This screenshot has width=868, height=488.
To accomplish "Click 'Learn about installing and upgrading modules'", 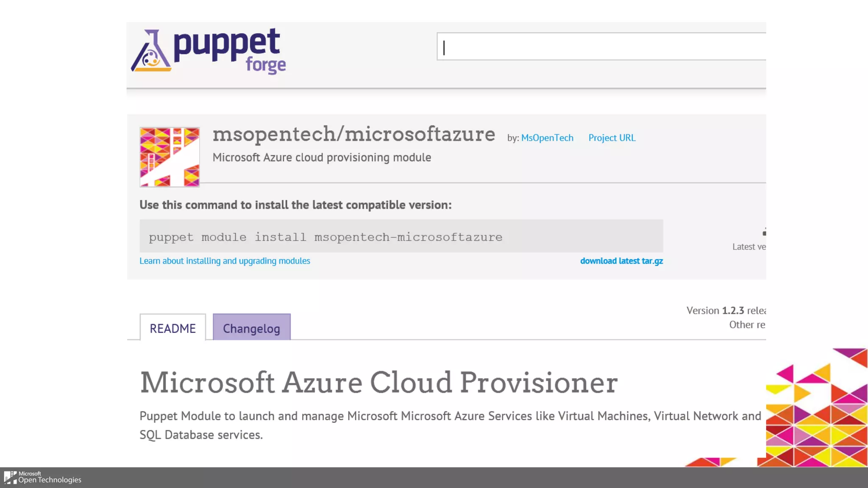I will pos(225,261).
